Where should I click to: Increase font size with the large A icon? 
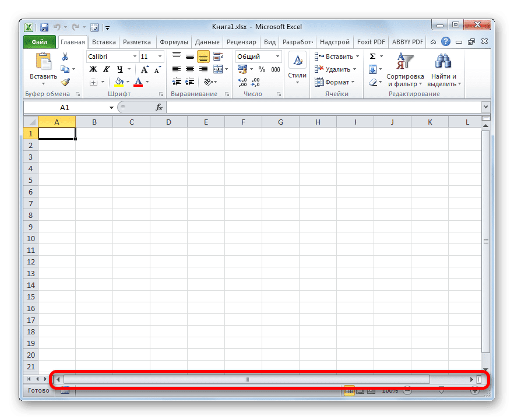click(x=145, y=69)
